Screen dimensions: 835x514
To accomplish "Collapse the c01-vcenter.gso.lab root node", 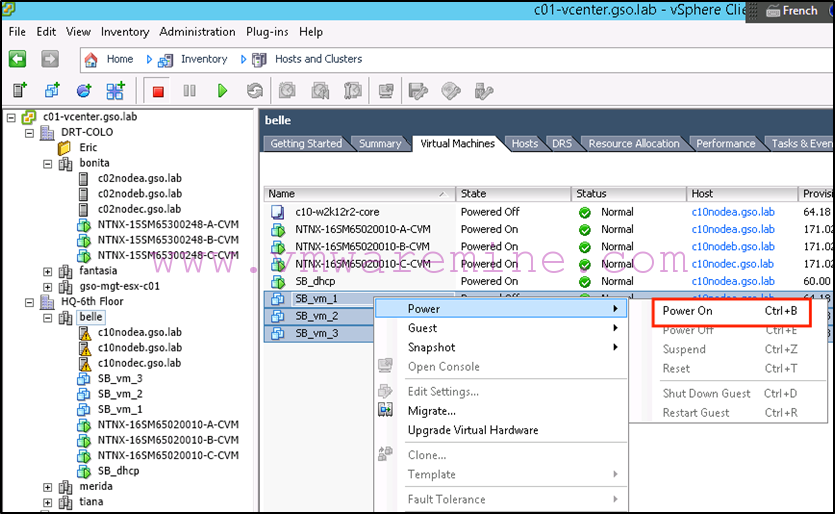I will click(x=11, y=118).
